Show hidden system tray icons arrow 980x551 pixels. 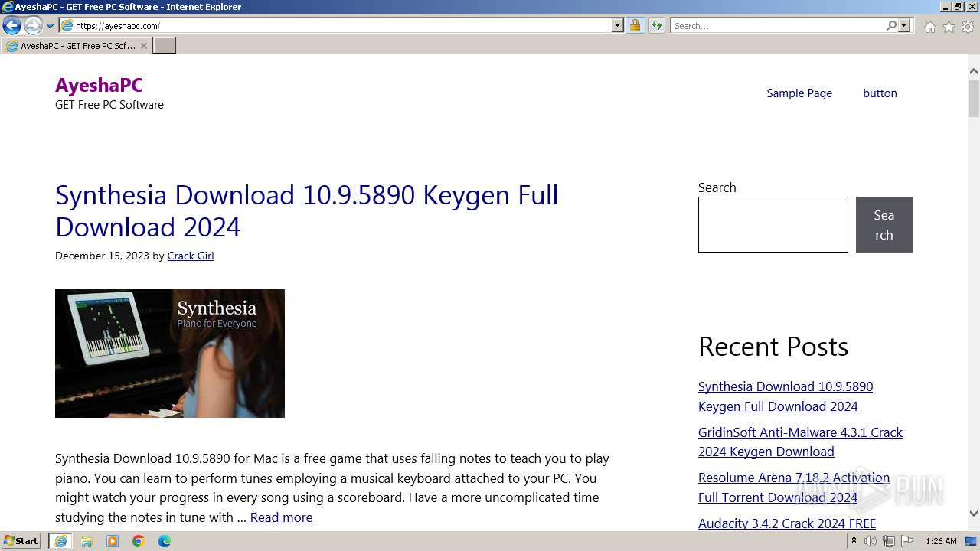854,541
